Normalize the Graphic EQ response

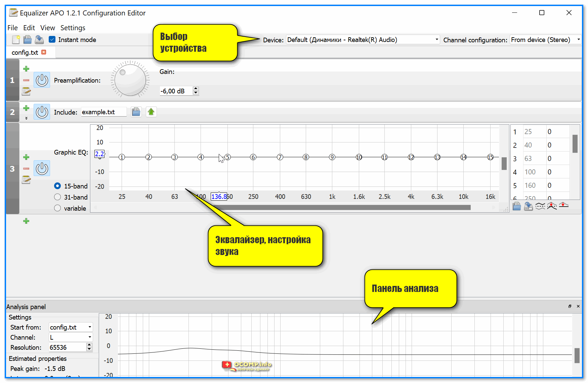(552, 206)
